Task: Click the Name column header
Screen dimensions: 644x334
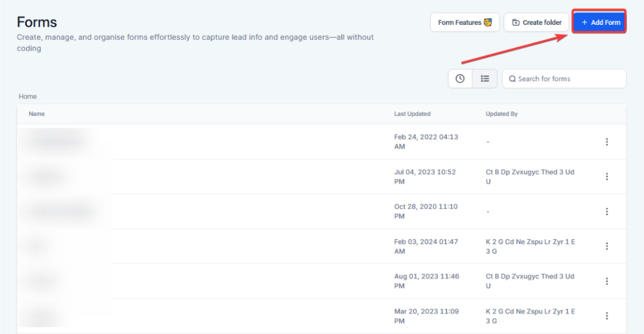Action: (x=37, y=114)
